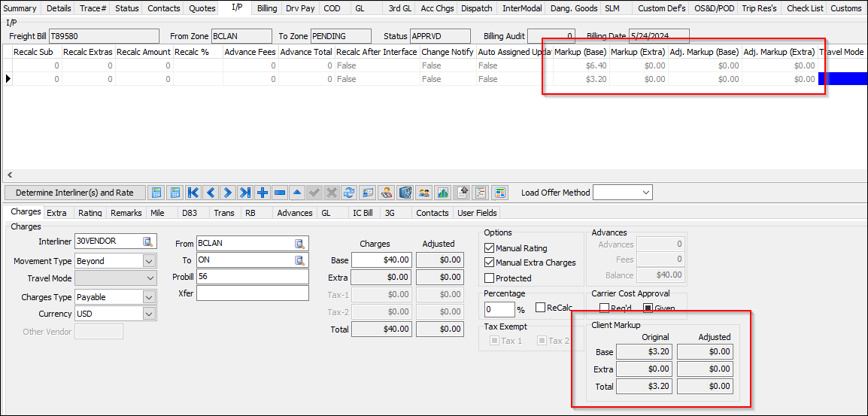Screen dimensions: 868x416
Task: Click the grid's horizontal scroll left arrow
Action: [9, 175]
